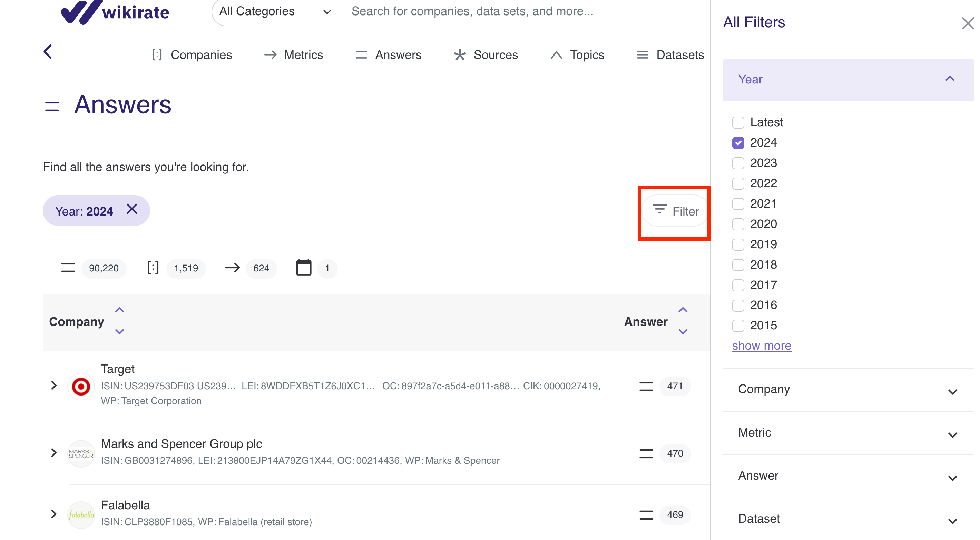Click the companies count icon beside 1,519

pos(153,268)
